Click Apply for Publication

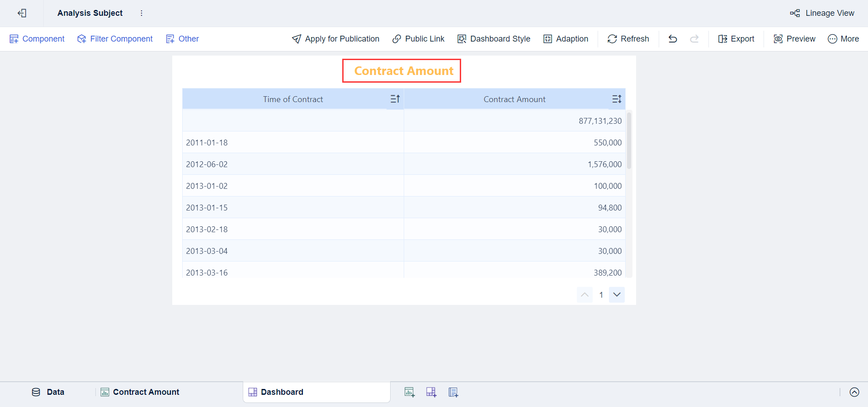coord(335,39)
